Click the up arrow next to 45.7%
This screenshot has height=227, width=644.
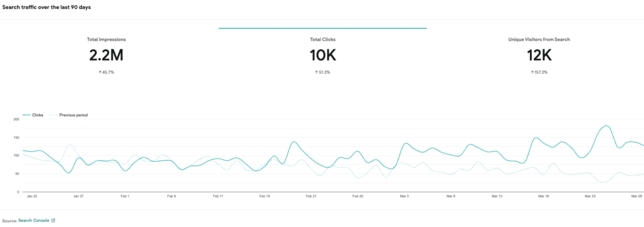pos(100,72)
